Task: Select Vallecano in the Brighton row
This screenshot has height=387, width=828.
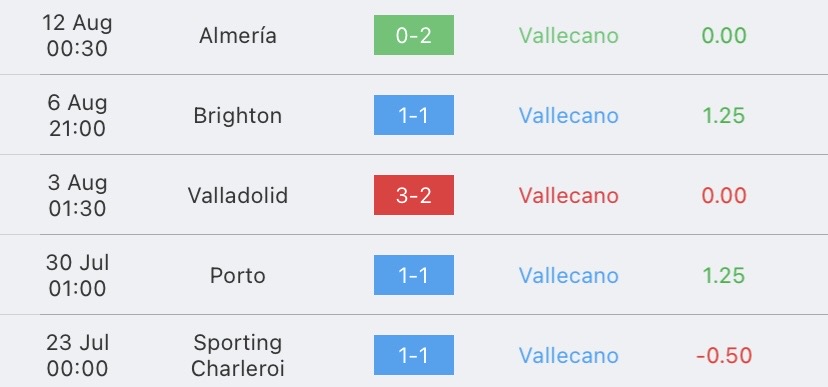Action: coord(568,116)
